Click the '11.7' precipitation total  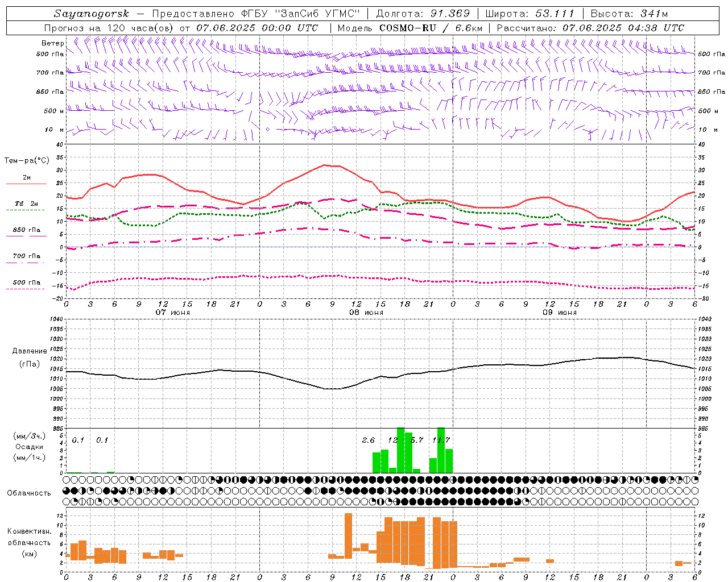coord(441,440)
